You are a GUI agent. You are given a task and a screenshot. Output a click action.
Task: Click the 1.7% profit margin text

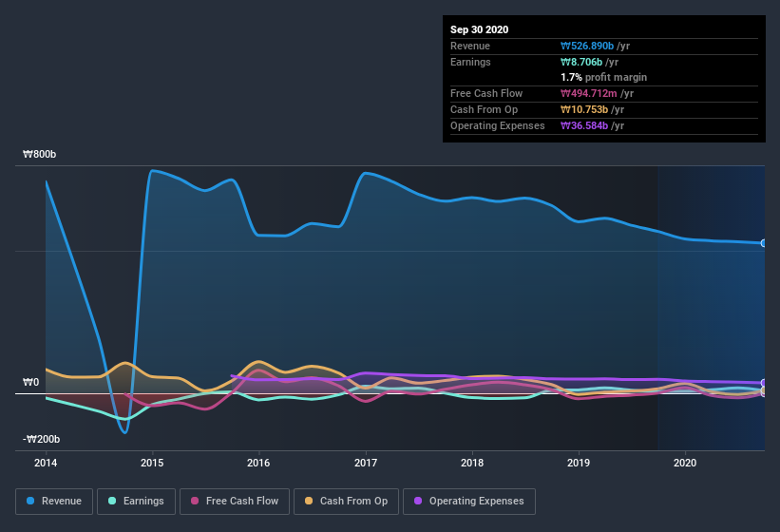tap(604, 78)
